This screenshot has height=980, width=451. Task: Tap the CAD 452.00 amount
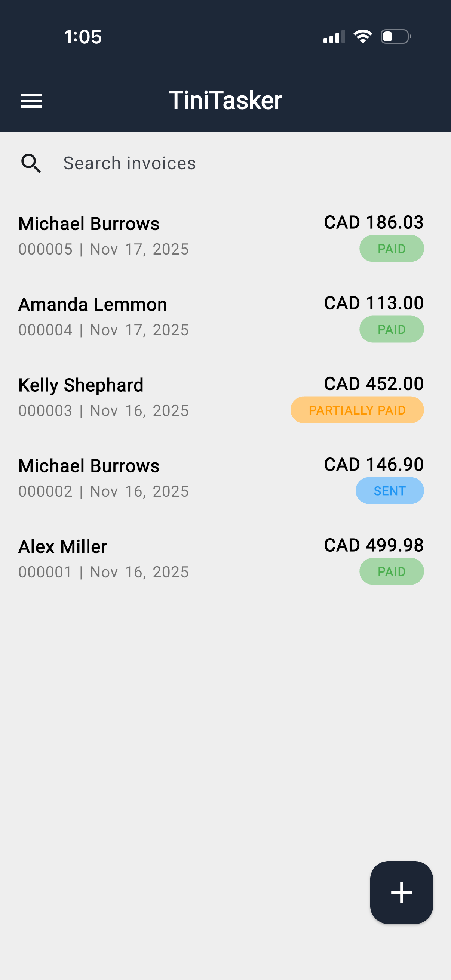click(373, 383)
